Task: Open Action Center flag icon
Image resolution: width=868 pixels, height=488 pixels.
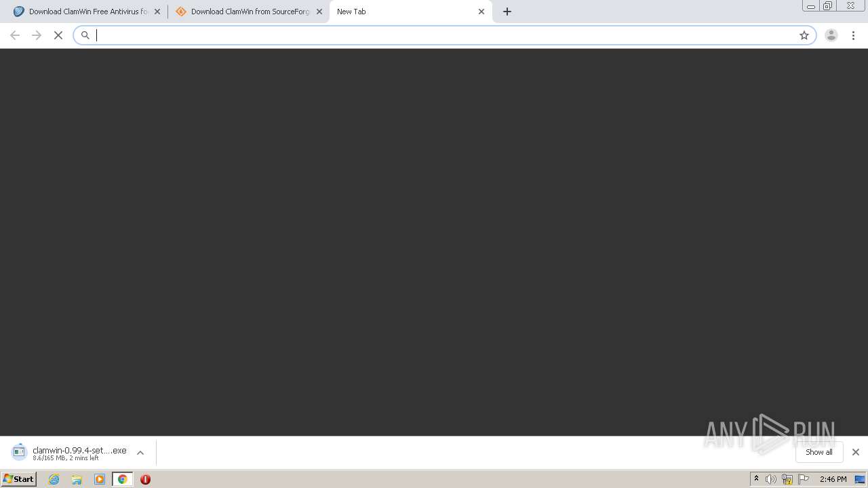Action: 804,479
